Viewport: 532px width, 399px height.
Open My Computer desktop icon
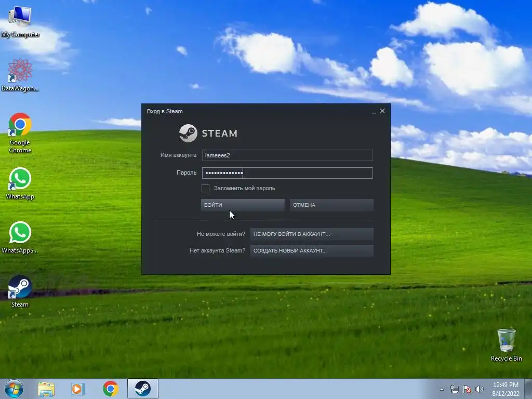point(20,21)
